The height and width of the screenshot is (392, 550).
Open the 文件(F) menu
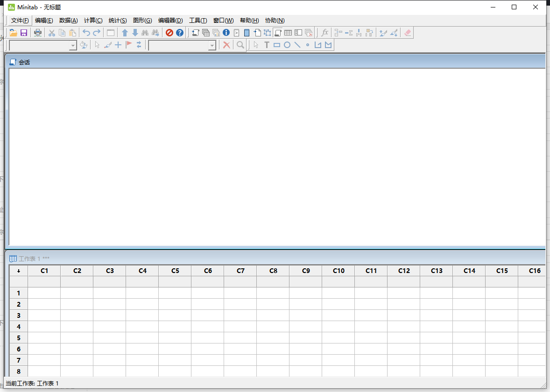[x=20, y=21]
